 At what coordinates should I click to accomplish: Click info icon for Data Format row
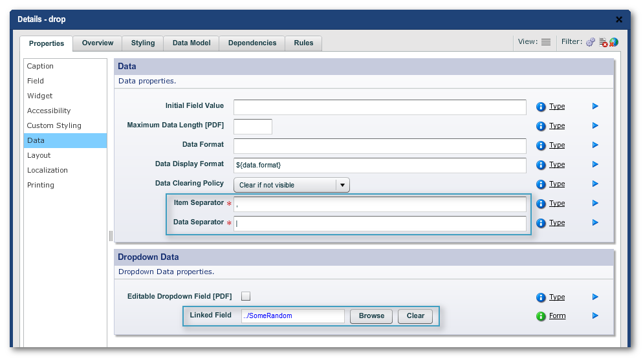pos(541,145)
